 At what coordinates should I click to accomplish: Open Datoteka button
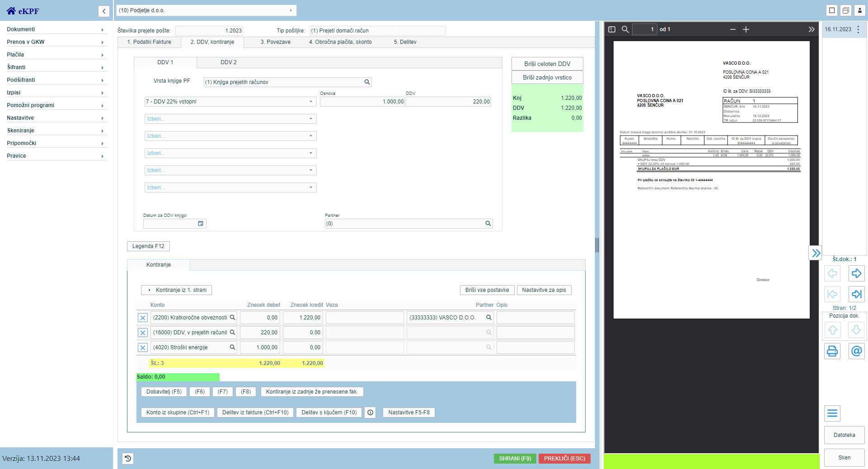click(844, 435)
